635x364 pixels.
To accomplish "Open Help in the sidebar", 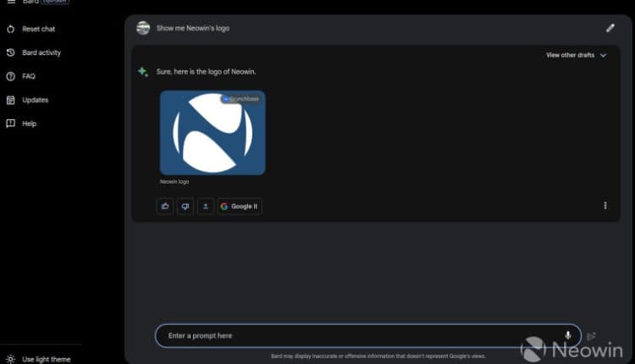I will click(22, 124).
